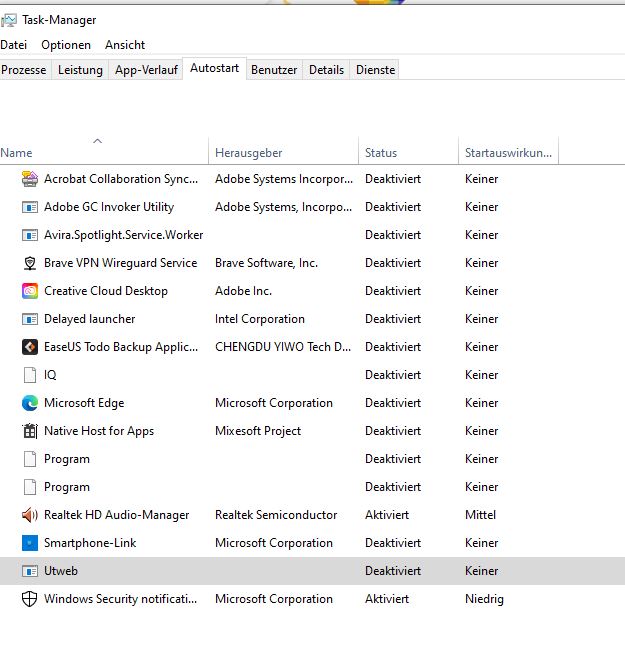Click the Mixesoft Project publisher cell
This screenshot has width=625, height=657.
pos(258,431)
